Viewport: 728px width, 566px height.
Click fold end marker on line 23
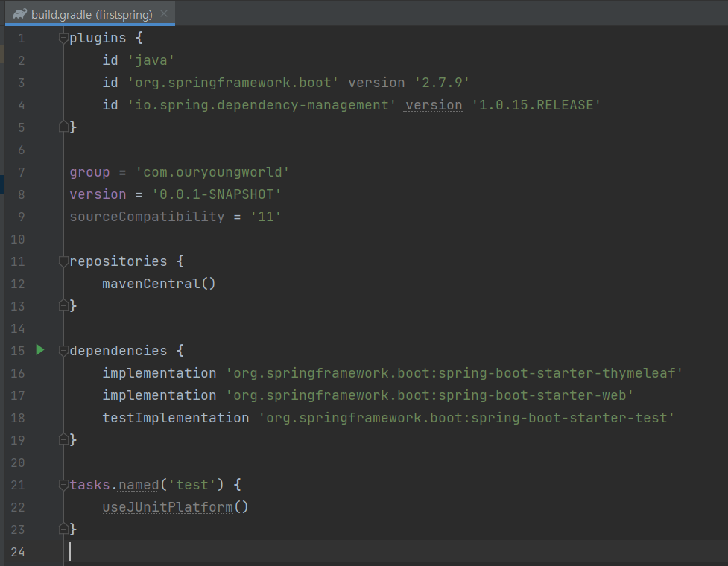(x=63, y=529)
